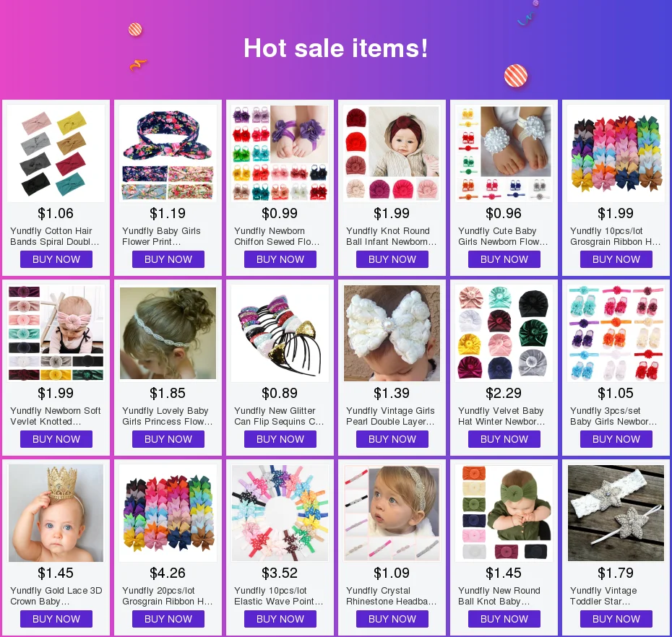Click BUY NOW under the $1.19 flower print headband
The image size is (672, 637).
coord(168,259)
